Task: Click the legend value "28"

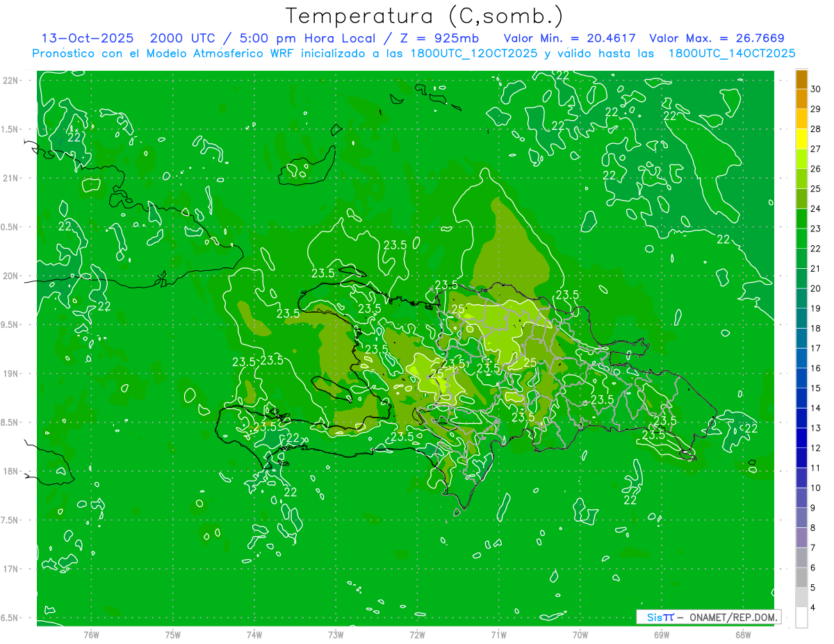Action: point(815,129)
